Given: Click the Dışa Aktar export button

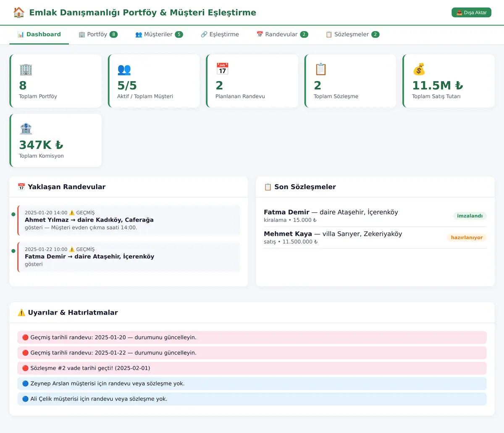Looking at the screenshot, I should (471, 13).
